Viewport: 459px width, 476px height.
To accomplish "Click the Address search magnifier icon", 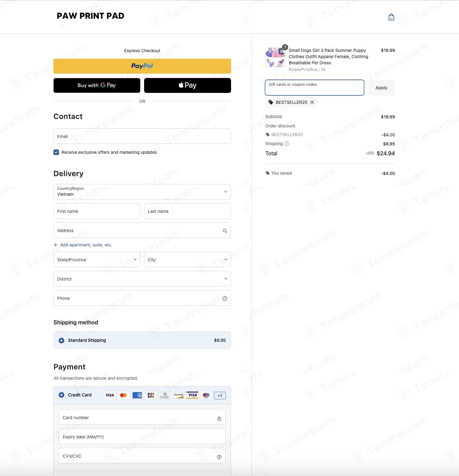I will (x=225, y=231).
